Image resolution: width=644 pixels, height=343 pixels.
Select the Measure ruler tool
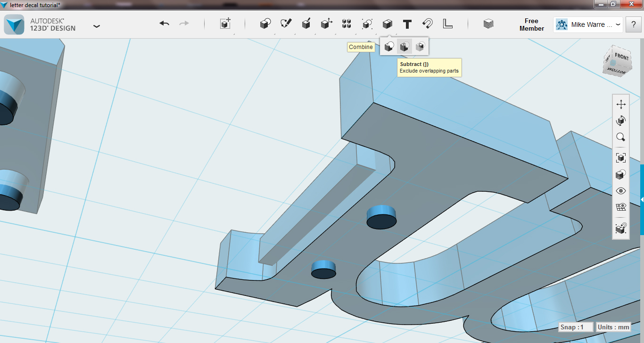tap(448, 24)
